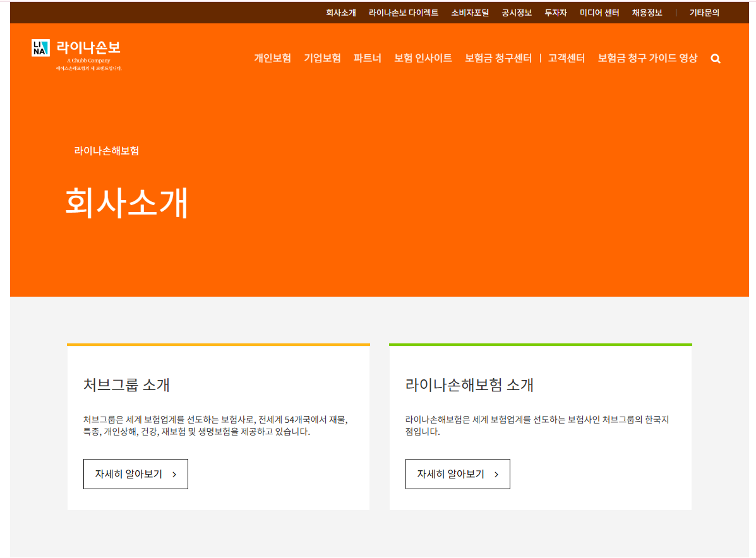Open 고객센터 menu
Screen dimensions: 756x558
(x=567, y=58)
